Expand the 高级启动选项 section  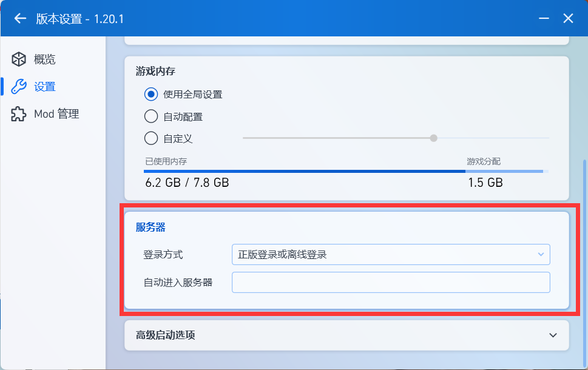[x=346, y=335]
